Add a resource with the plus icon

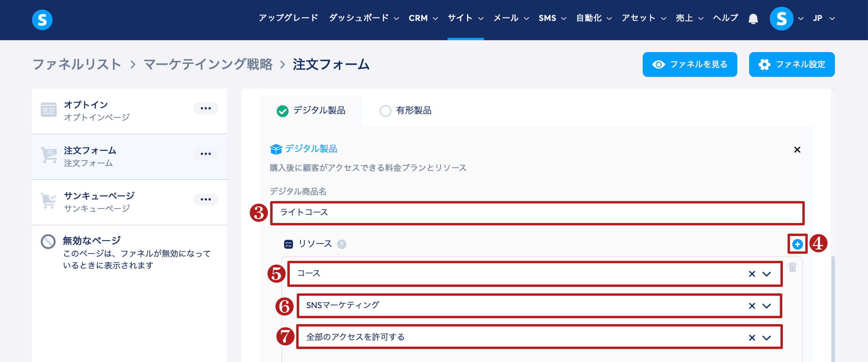coord(797,244)
